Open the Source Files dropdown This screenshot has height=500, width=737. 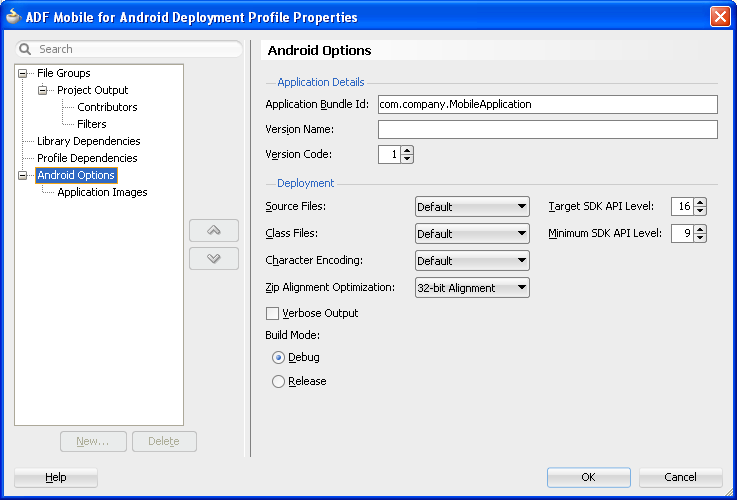tap(472, 207)
